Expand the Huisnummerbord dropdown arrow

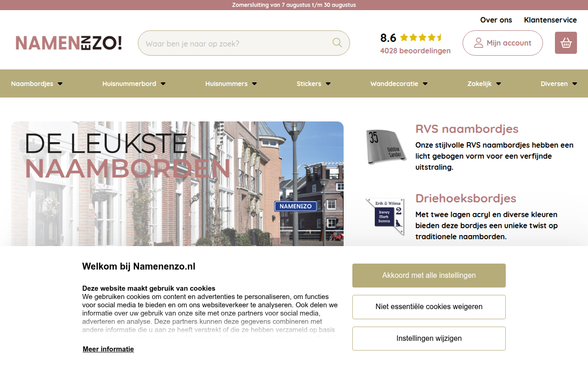(163, 84)
